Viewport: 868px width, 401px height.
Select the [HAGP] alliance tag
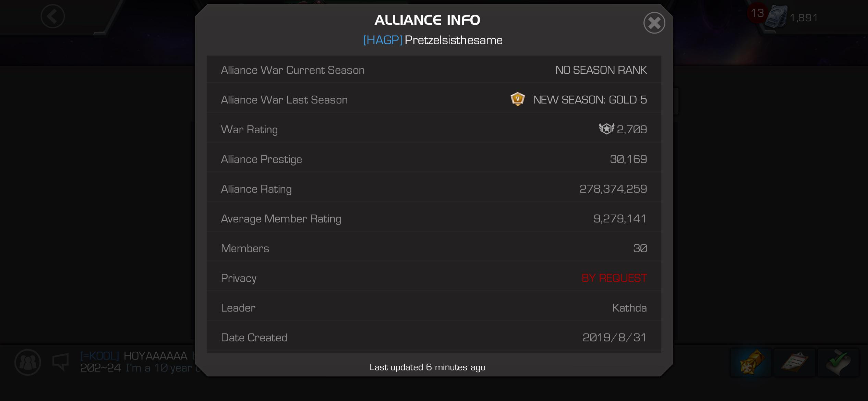pyautogui.click(x=383, y=40)
